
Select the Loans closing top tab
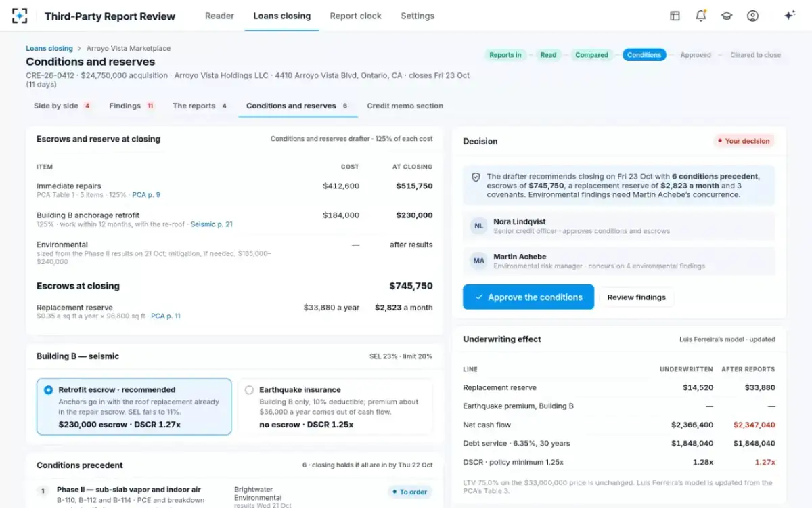pos(281,16)
